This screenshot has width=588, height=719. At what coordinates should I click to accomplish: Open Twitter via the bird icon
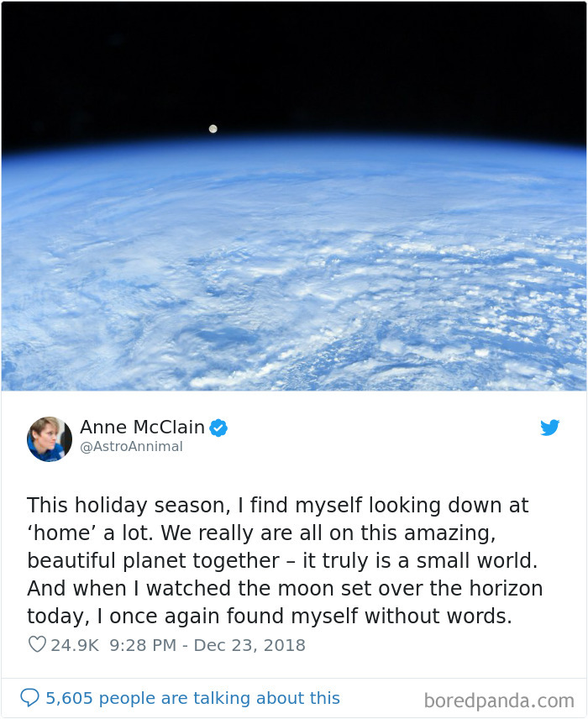click(550, 428)
